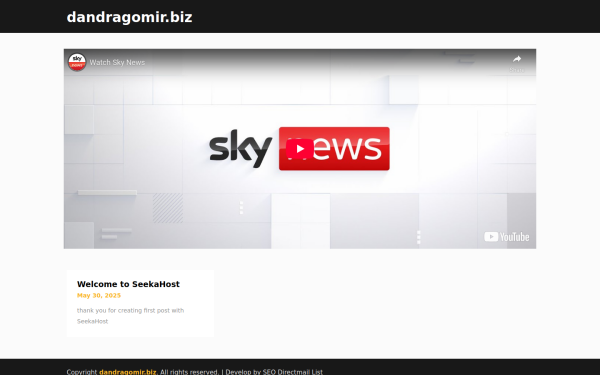Open the Watch Sky News video title
600x375 pixels.
[x=117, y=62]
